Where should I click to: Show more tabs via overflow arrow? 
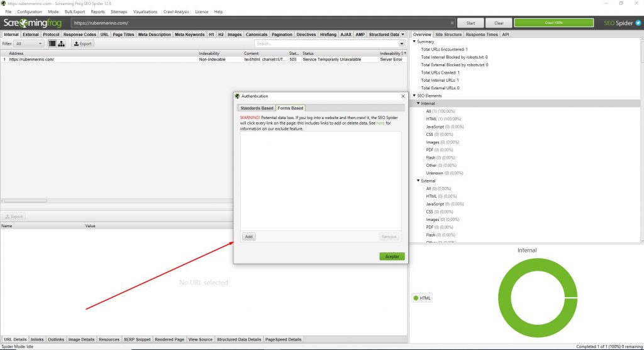coord(402,35)
